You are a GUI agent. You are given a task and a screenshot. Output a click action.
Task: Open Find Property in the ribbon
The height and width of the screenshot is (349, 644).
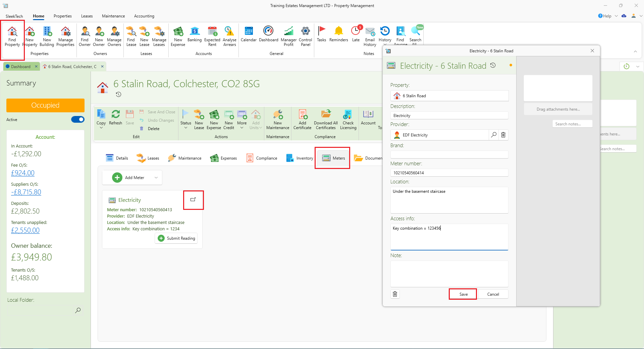[x=12, y=36]
